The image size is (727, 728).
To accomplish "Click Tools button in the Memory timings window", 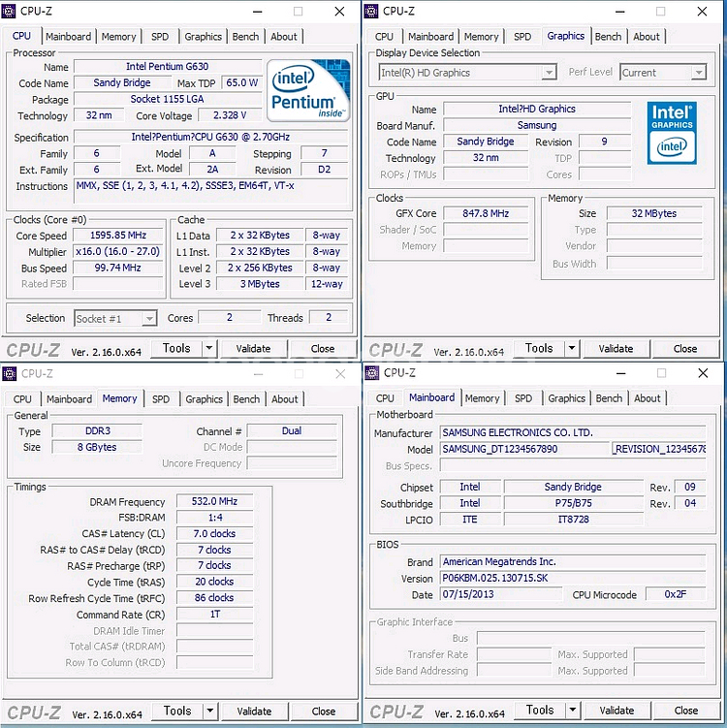I will [177, 712].
